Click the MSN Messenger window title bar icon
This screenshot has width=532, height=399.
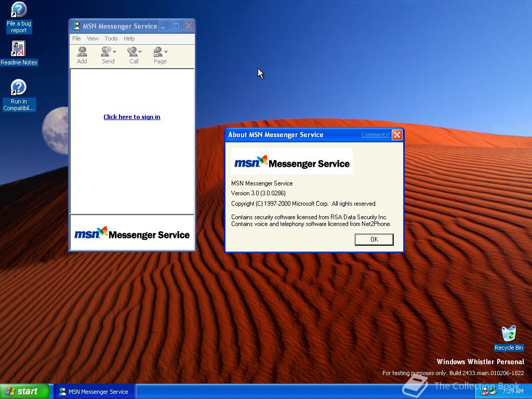tap(77, 26)
